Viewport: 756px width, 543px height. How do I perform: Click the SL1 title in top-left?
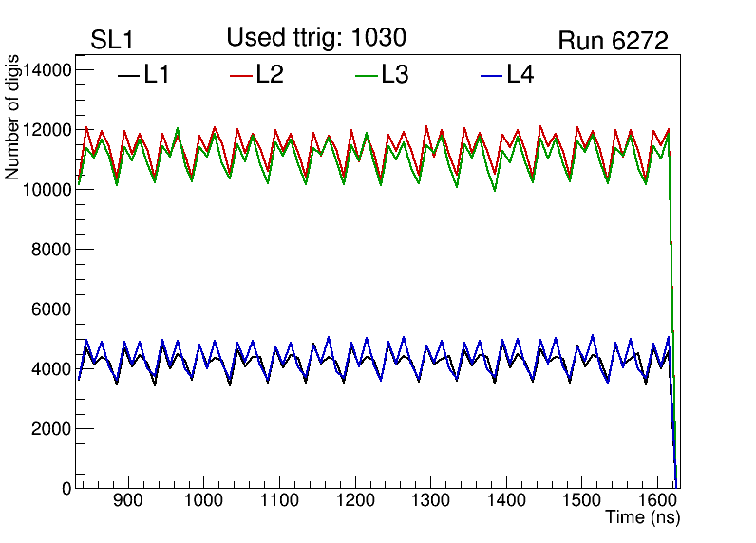pos(113,41)
